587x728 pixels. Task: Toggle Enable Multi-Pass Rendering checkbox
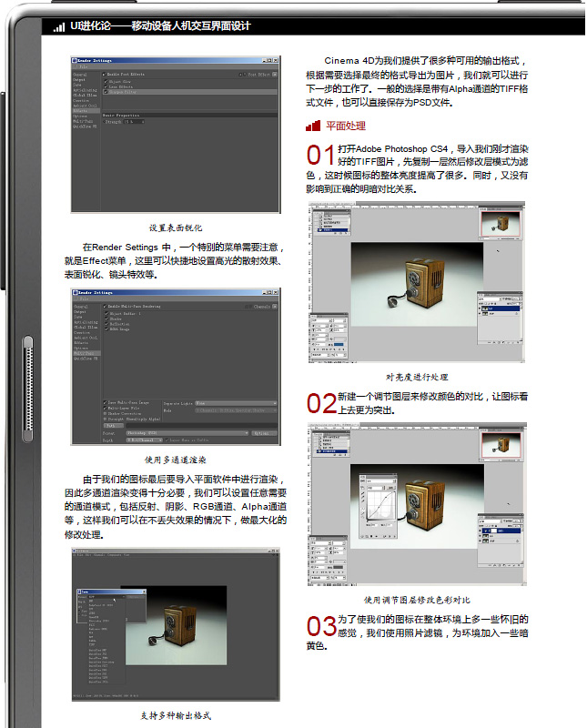coord(105,307)
